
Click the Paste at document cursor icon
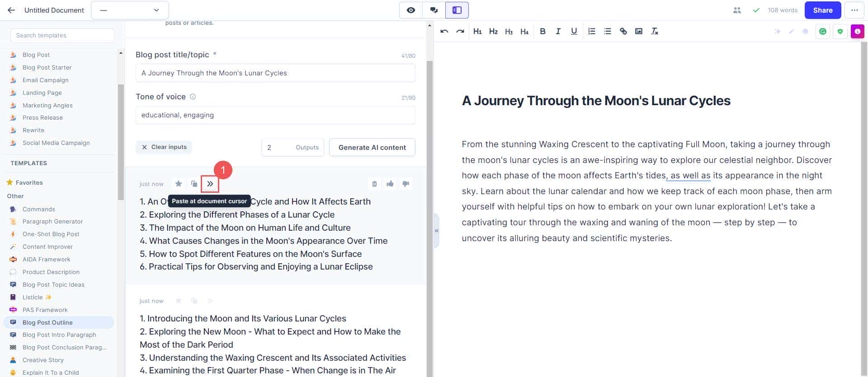coord(210,184)
